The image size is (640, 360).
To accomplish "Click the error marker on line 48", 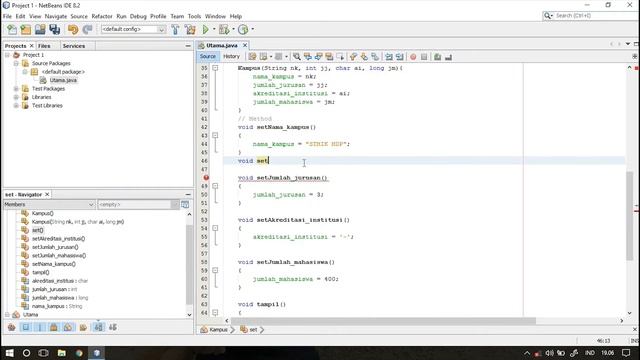I will [206, 178].
